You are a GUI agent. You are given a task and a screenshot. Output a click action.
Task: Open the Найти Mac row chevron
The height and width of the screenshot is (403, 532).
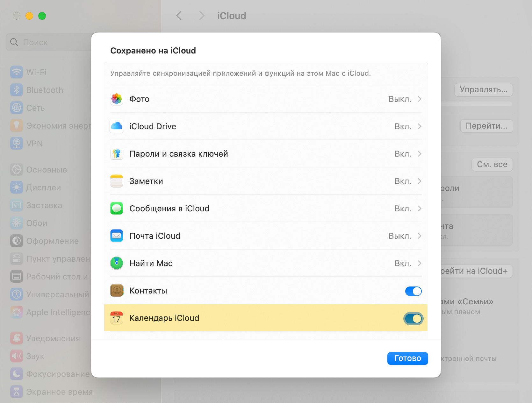(x=420, y=263)
